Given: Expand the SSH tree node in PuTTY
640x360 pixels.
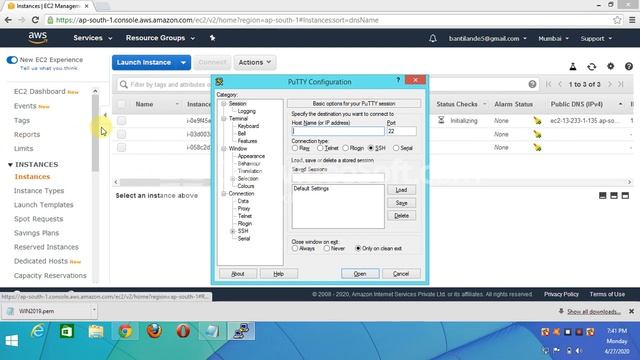Looking at the screenshot, I should tap(233, 231).
